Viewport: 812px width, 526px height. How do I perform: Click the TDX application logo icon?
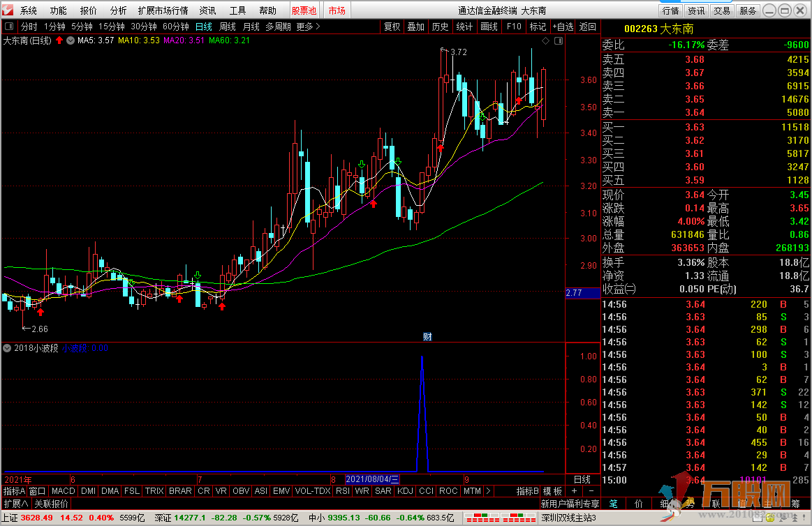(x=7, y=10)
